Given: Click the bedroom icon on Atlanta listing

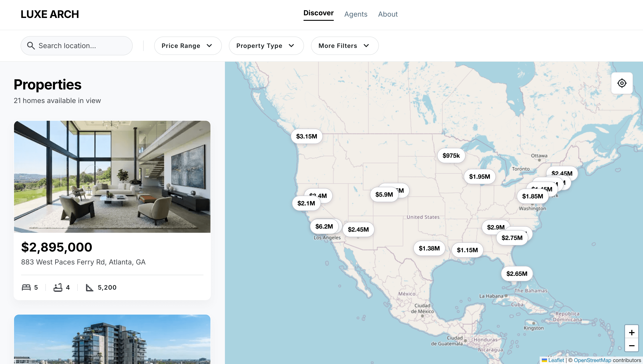Looking at the screenshot, I should point(26,287).
